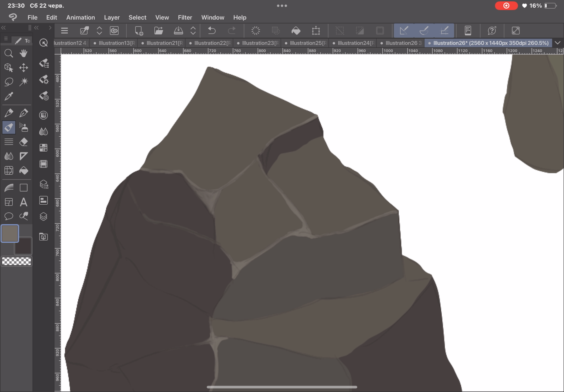Select the Magnifier zoom tool
Image resolution: width=564 pixels, height=392 pixels.
[x=9, y=53]
